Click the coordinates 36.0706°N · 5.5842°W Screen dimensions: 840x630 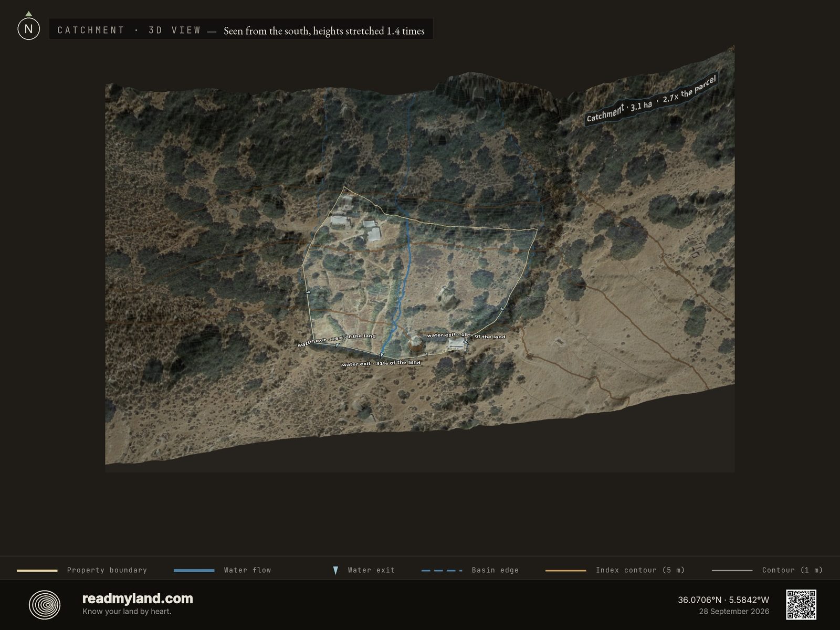[x=723, y=600]
